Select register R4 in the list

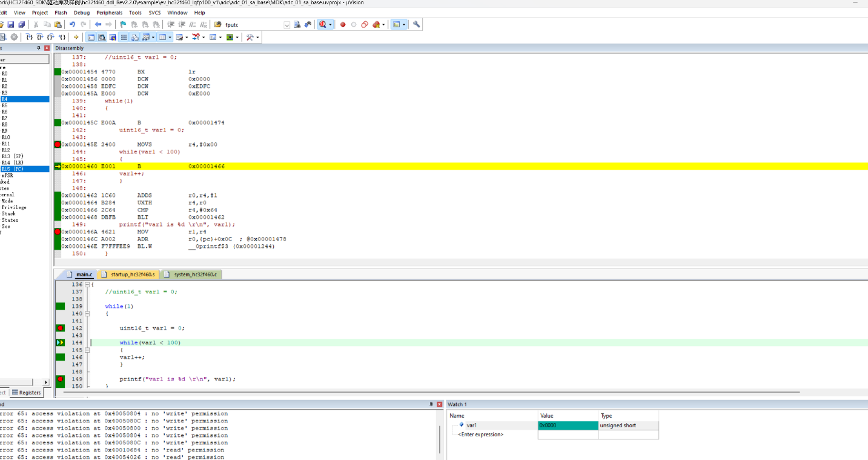(25, 99)
